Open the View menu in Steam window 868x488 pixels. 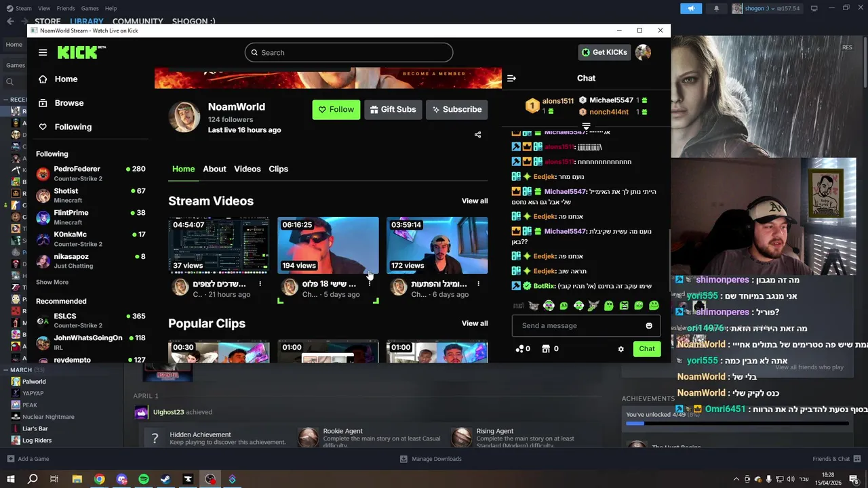[x=44, y=8]
